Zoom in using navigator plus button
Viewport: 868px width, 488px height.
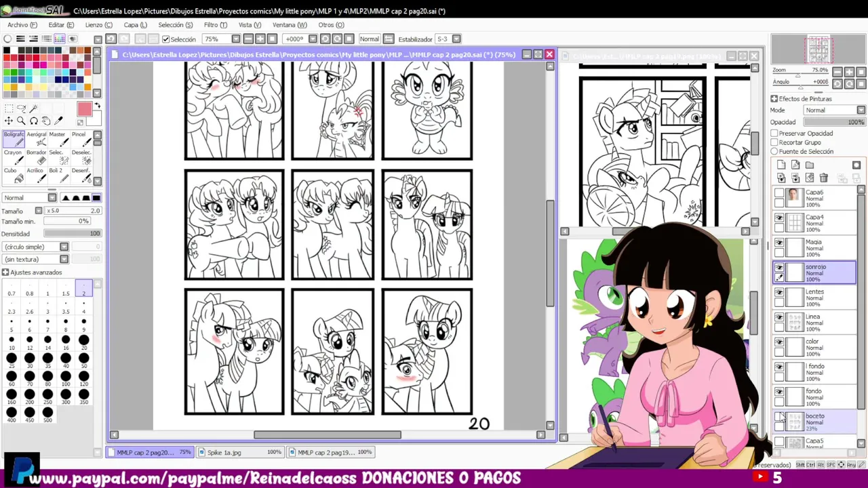pyautogui.click(x=850, y=72)
